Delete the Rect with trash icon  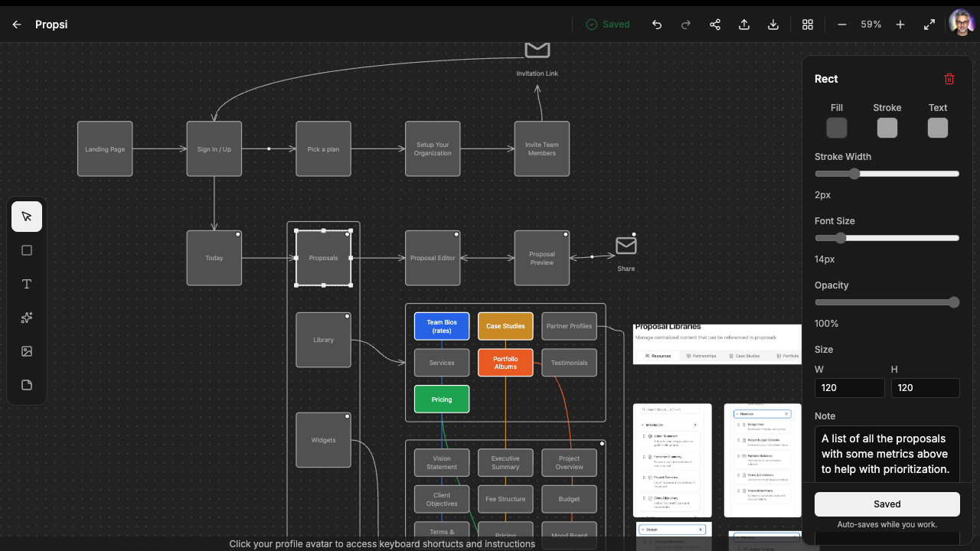[949, 79]
